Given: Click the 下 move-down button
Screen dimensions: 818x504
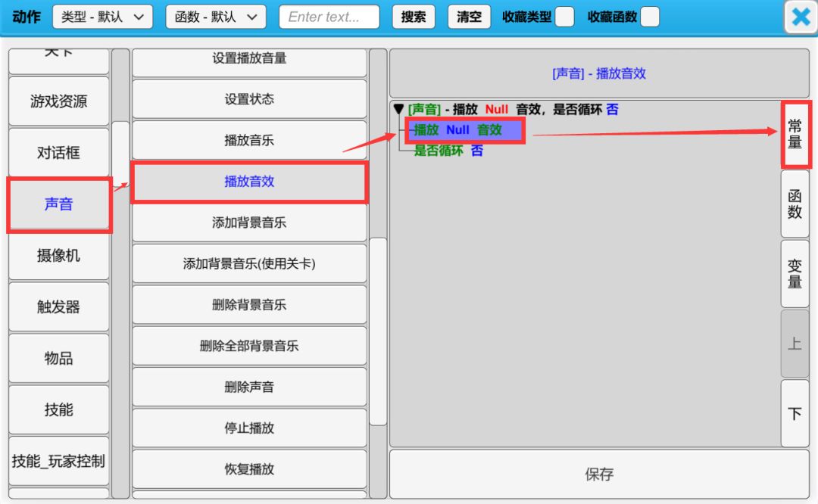Looking at the screenshot, I should (x=795, y=414).
